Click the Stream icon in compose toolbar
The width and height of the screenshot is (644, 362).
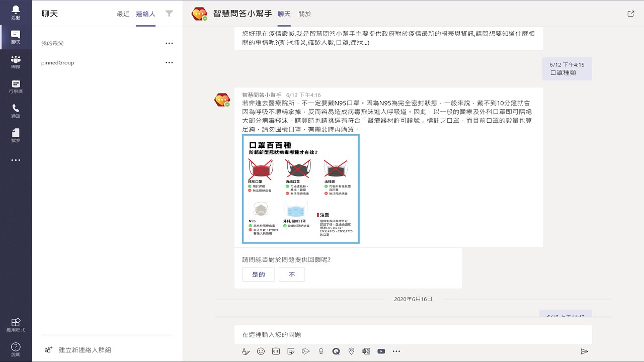tap(306, 351)
